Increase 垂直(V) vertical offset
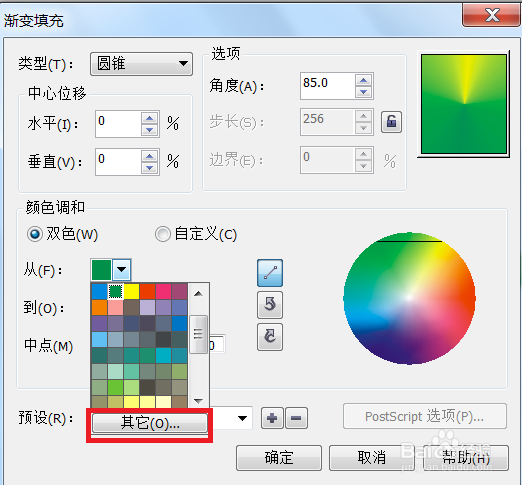 coord(149,156)
